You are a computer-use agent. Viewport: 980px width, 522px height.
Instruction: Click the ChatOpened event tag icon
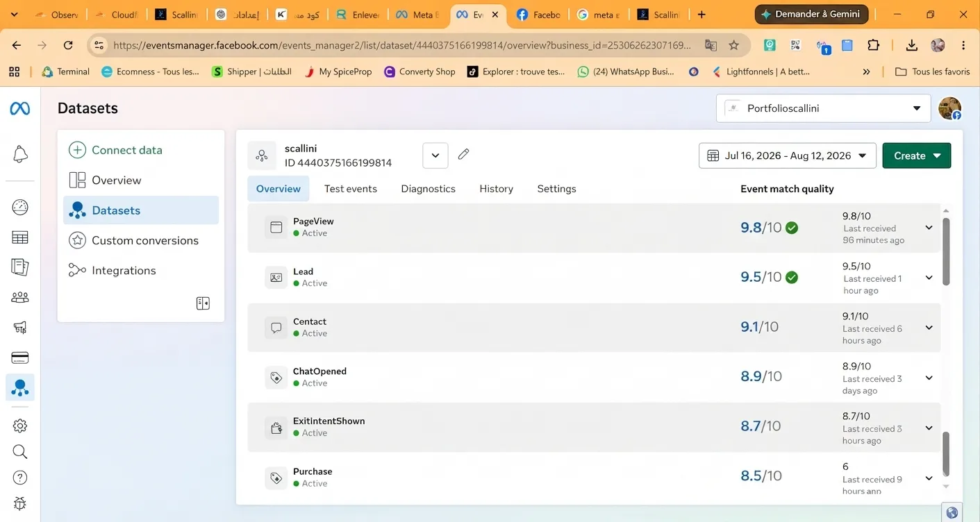(x=276, y=377)
